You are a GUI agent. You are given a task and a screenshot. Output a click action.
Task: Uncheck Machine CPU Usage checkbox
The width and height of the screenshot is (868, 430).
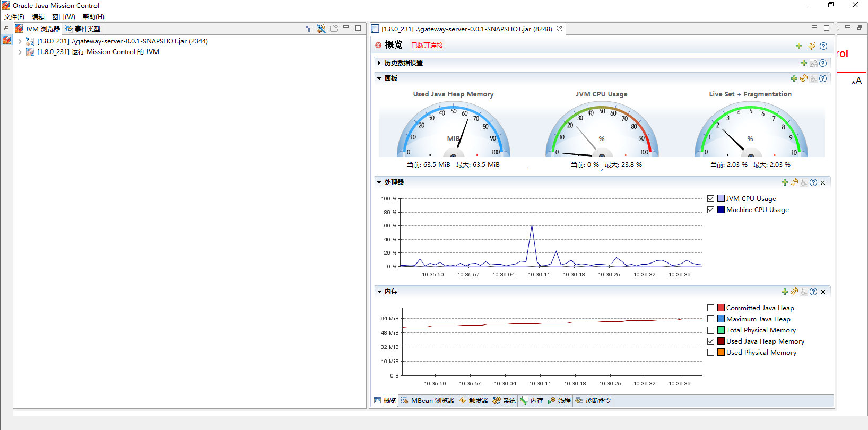710,209
